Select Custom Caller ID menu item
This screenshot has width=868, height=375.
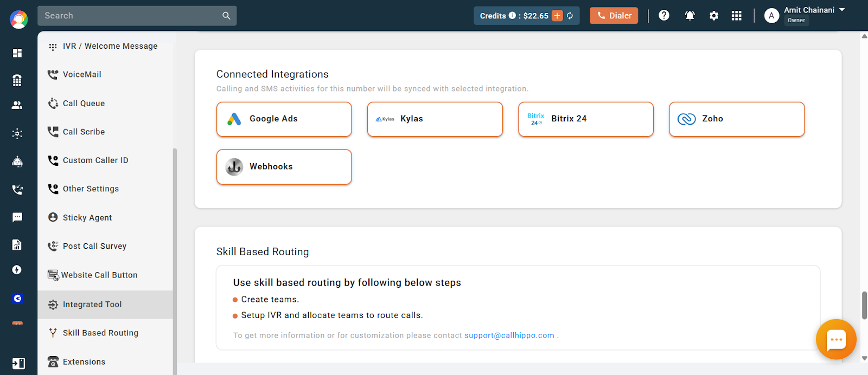(105, 160)
